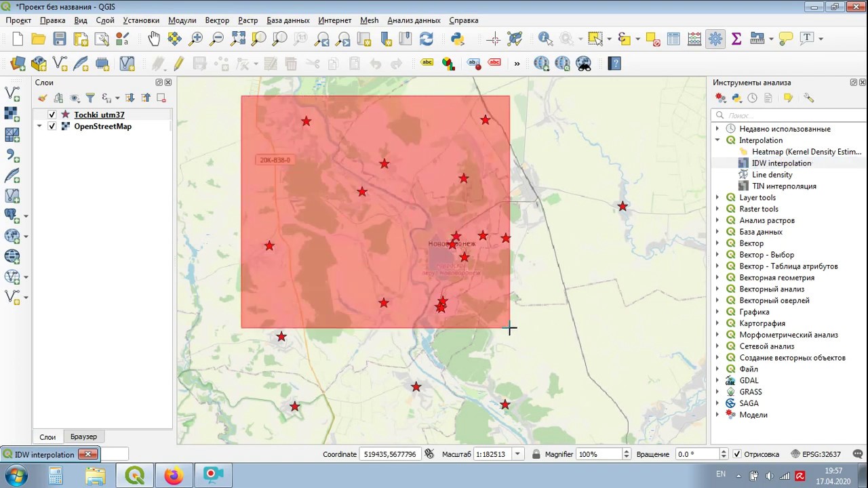Open Processing toolbox options wrench icon
Image resolution: width=868 pixels, height=488 pixels.
808,98
